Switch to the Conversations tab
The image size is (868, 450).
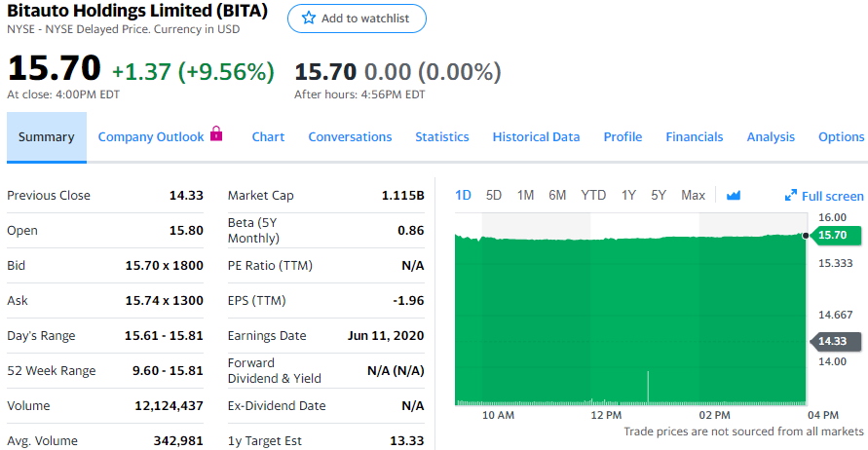(x=350, y=137)
